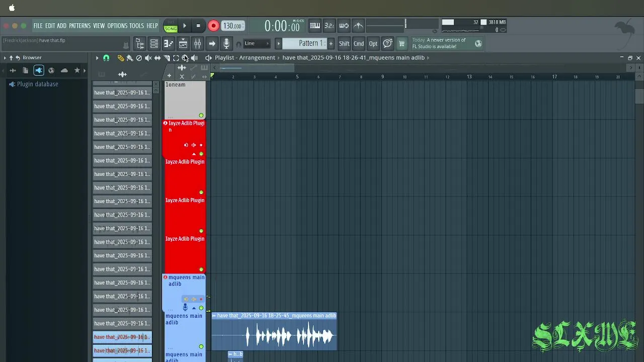Image resolution: width=644 pixels, height=362 pixels.
Task: Click the typing keyboard to piano icon
Action: 315,26
